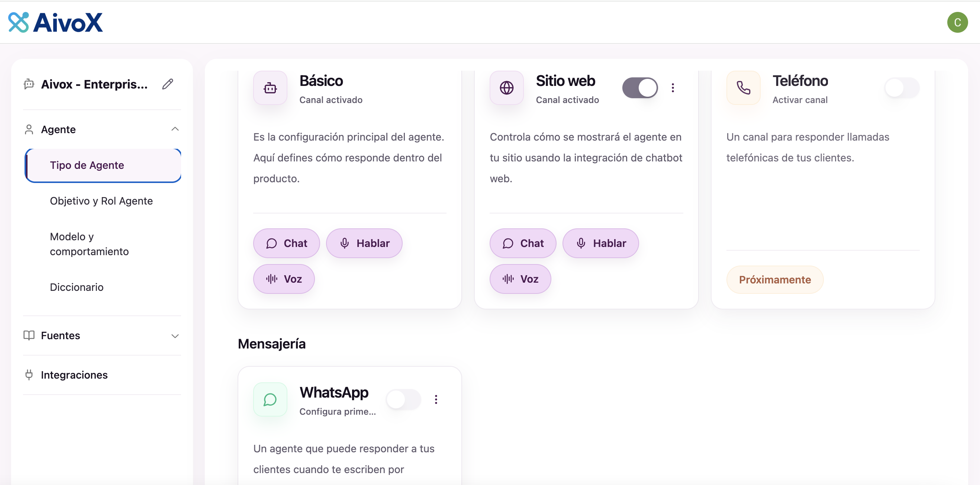Screen dimensions: 980x485
Task: Click the Básico robot channel icon
Action: click(270, 88)
